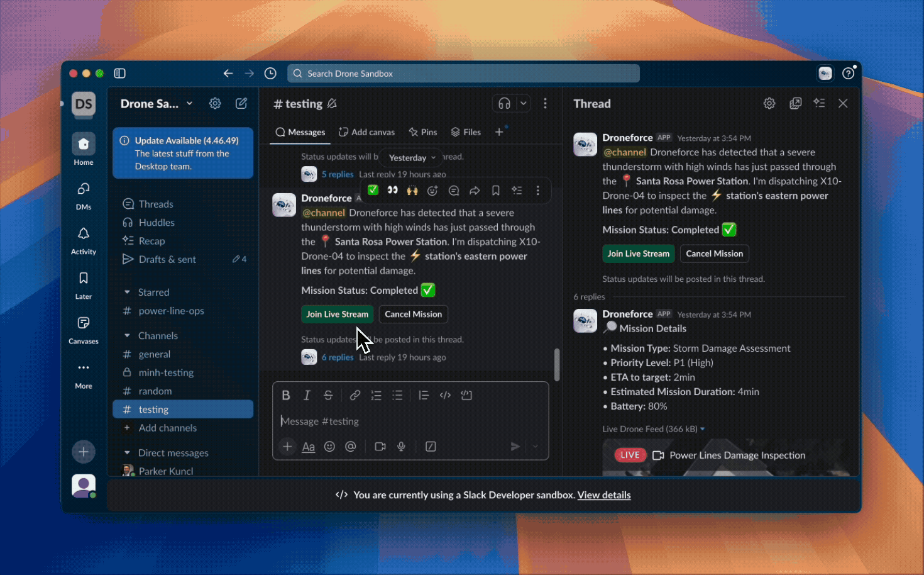The width and height of the screenshot is (924, 575).
Task: React with the raised hands emoji
Action: click(x=412, y=190)
